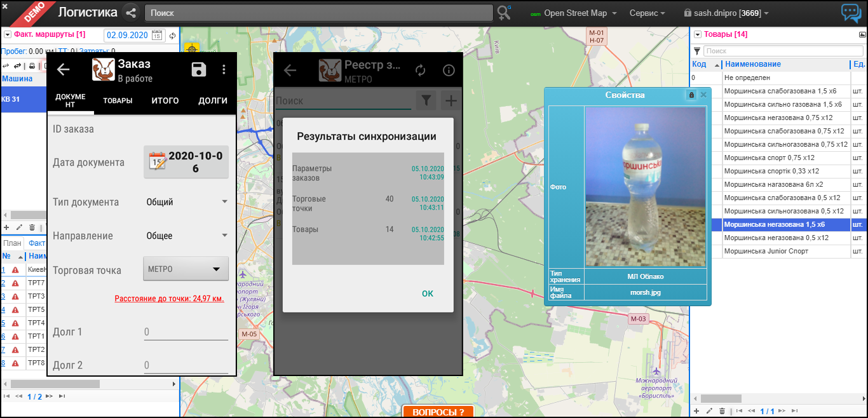Viewport: 868px width, 418px height.
Task: Open the Сервис menu
Action: tap(648, 13)
